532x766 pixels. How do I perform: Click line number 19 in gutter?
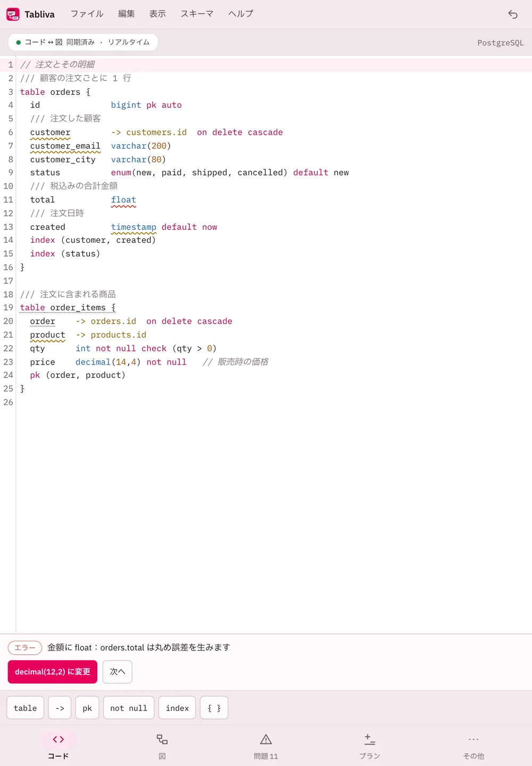(x=8, y=308)
